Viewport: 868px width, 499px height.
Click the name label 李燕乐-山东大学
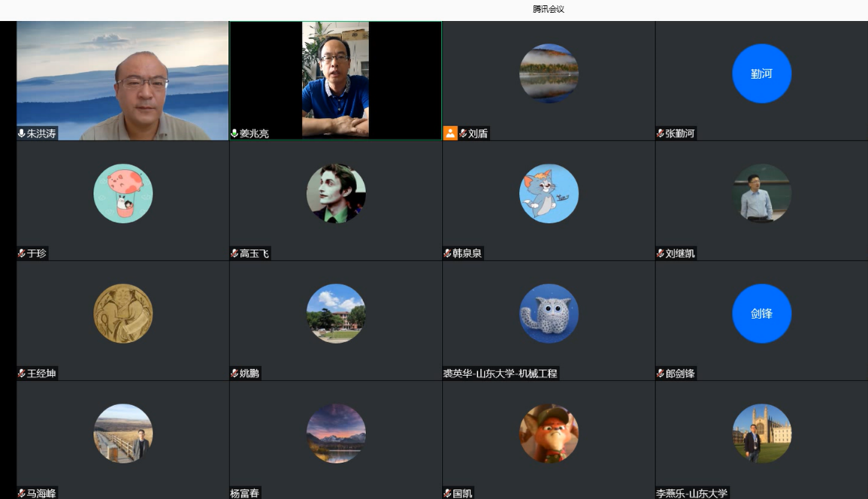click(692, 493)
